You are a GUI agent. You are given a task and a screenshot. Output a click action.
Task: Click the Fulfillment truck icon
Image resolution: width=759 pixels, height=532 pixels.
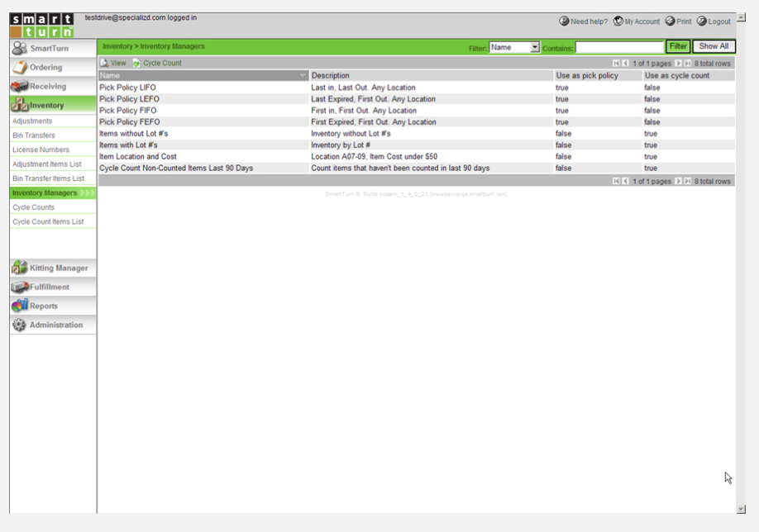pyautogui.click(x=20, y=287)
